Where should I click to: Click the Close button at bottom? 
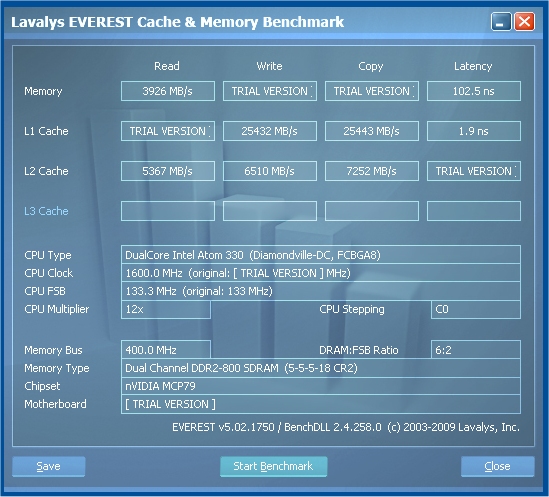coord(498,466)
